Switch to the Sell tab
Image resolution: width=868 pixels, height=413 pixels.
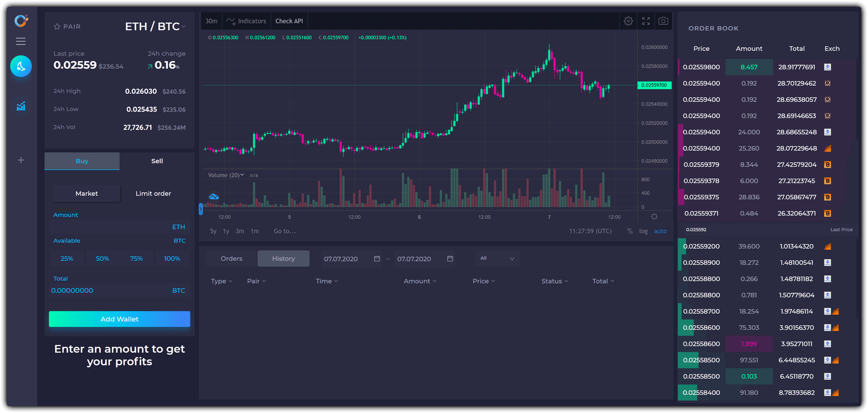pos(157,161)
